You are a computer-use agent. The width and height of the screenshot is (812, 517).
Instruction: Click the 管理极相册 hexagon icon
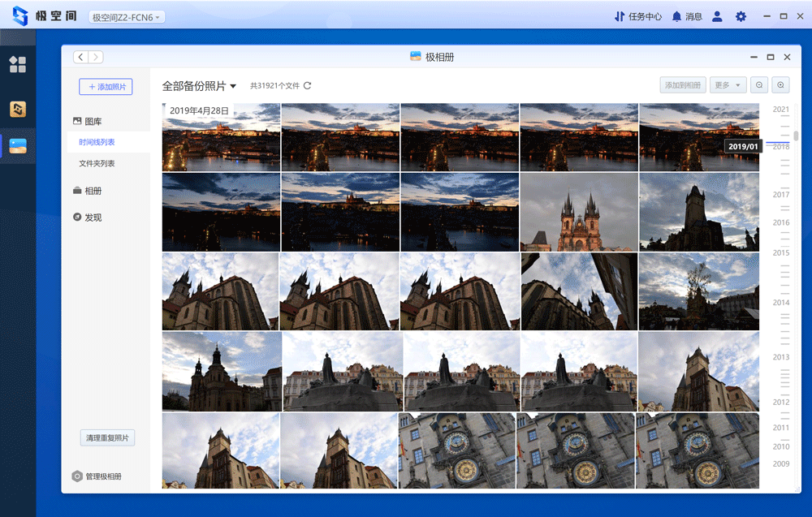[77, 476]
